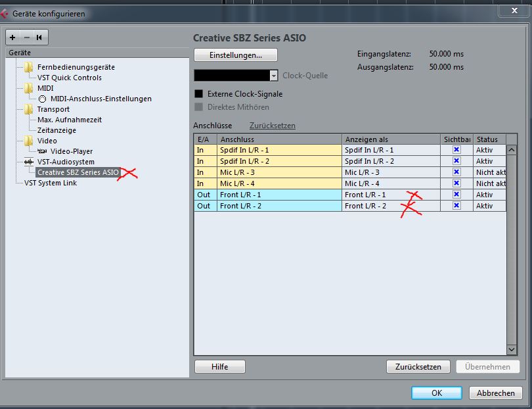This screenshot has width=532, height=409.
Task: Select VST-Audiosystem entry
Action: [66, 162]
